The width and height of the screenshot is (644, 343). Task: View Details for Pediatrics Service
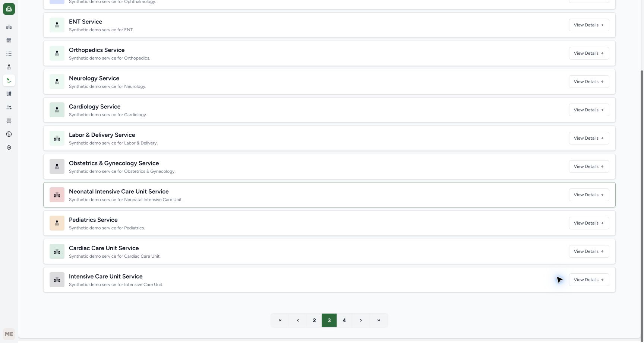589,223
